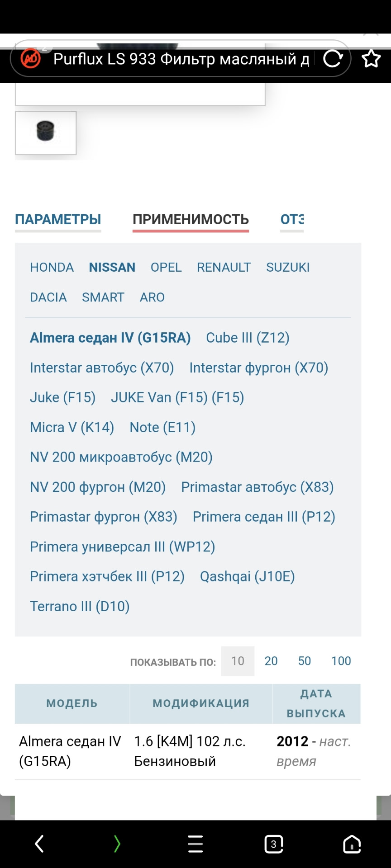Viewport: 391px width, 868px height.
Task: Go back with the browser back arrow
Action: tap(39, 844)
